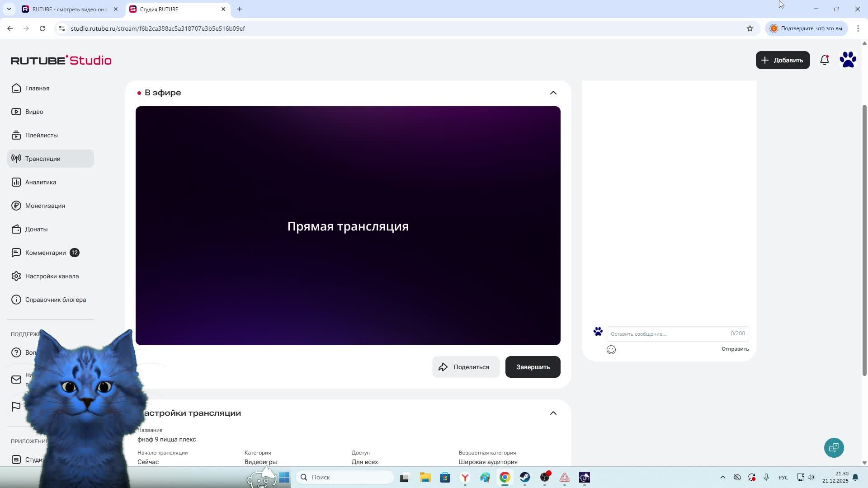Viewport: 868px width, 488px height.
Task: Click the Завершить button
Action: (533, 367)
